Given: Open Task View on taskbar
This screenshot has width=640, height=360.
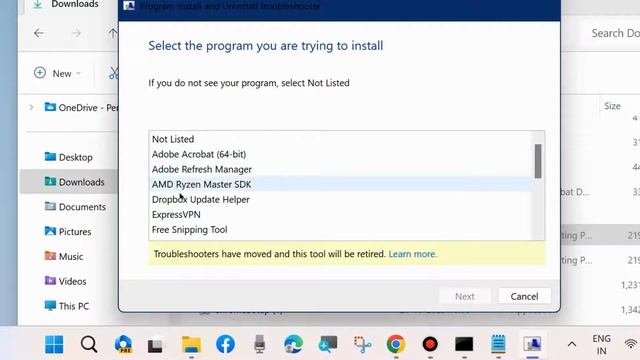Looking at the screenshot, I should coord(156,344).
